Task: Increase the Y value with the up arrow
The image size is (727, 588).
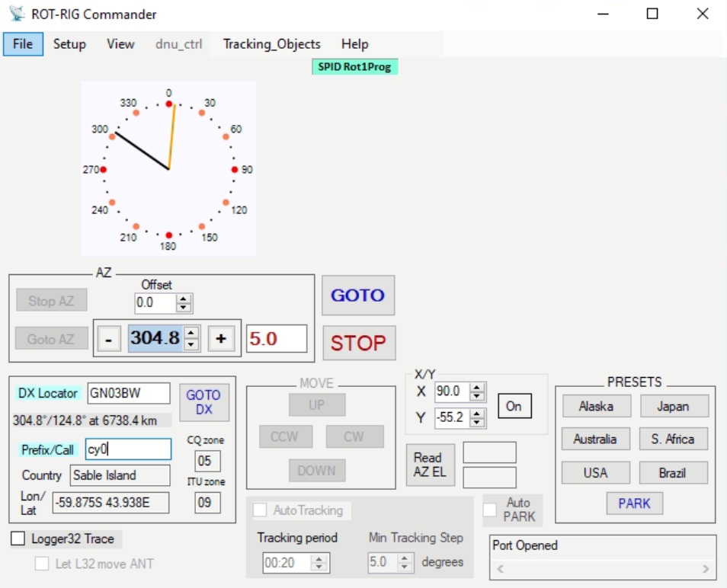Action: (x=477, y=414)
